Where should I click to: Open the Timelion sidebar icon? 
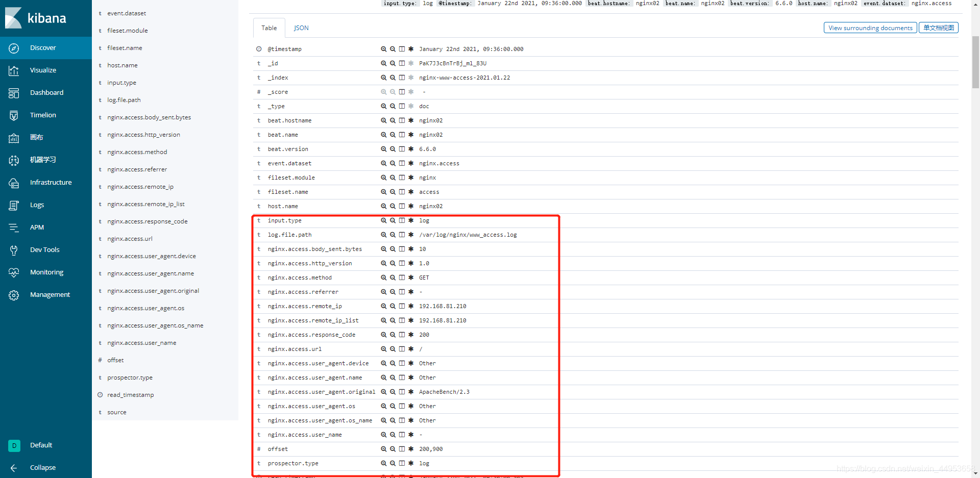pos(14,115)
